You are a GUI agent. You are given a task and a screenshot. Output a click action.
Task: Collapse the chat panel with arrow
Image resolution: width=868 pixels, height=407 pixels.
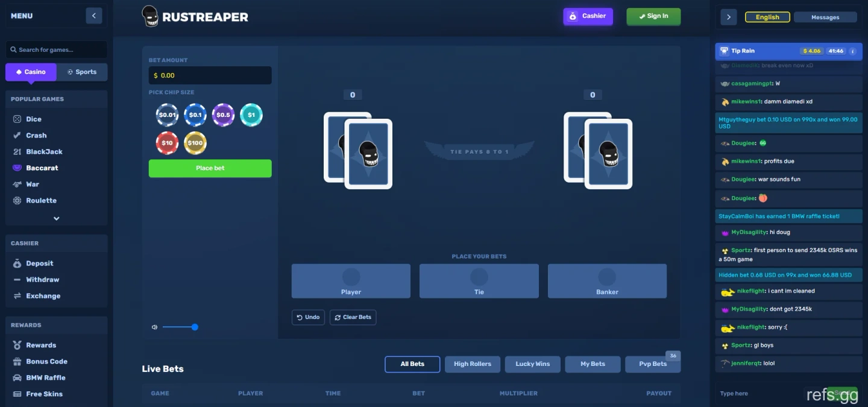(x=729, y=17)
